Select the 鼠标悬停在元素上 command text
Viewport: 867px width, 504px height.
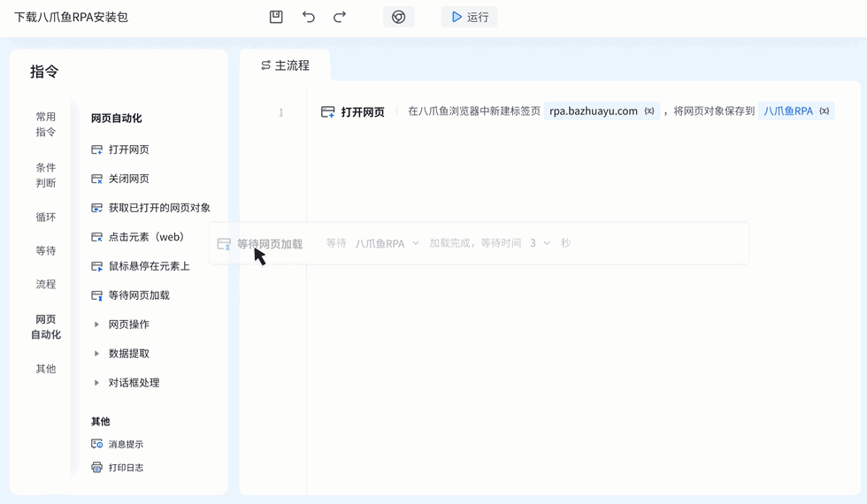[x=150, y=266]
